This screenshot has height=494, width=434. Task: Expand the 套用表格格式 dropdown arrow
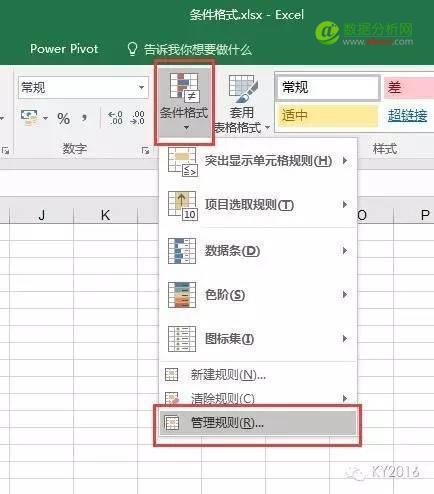(267, 127)
